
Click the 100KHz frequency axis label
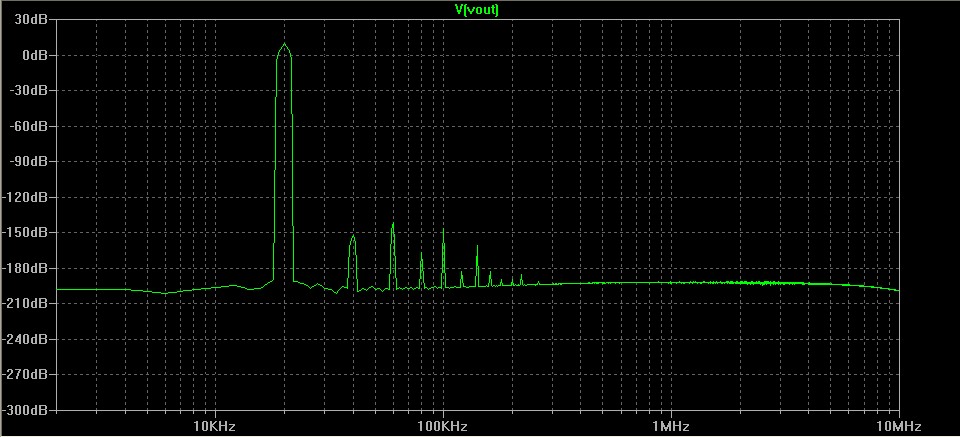(443, 425)
